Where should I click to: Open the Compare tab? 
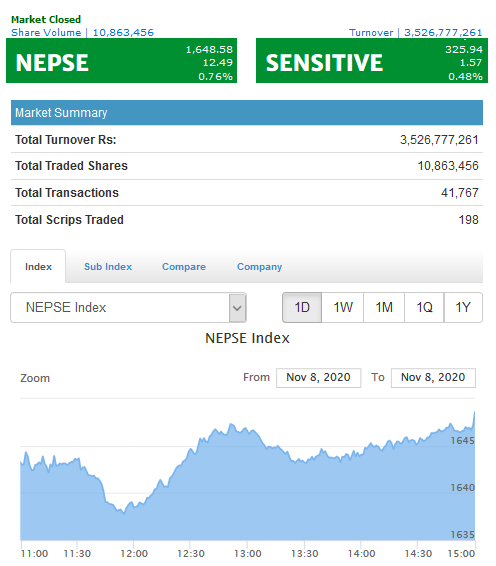coord(184,266)
